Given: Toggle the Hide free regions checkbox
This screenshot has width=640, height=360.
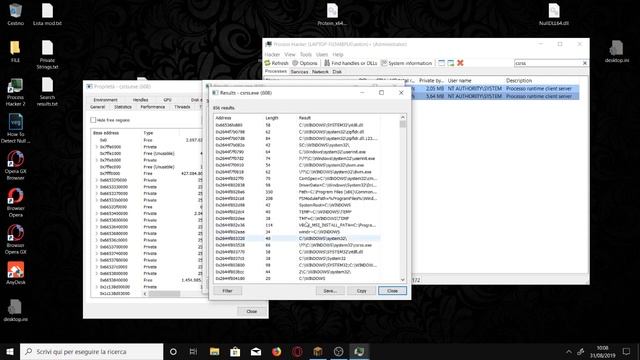Looking at the screenshot, I should coord(93,120).
